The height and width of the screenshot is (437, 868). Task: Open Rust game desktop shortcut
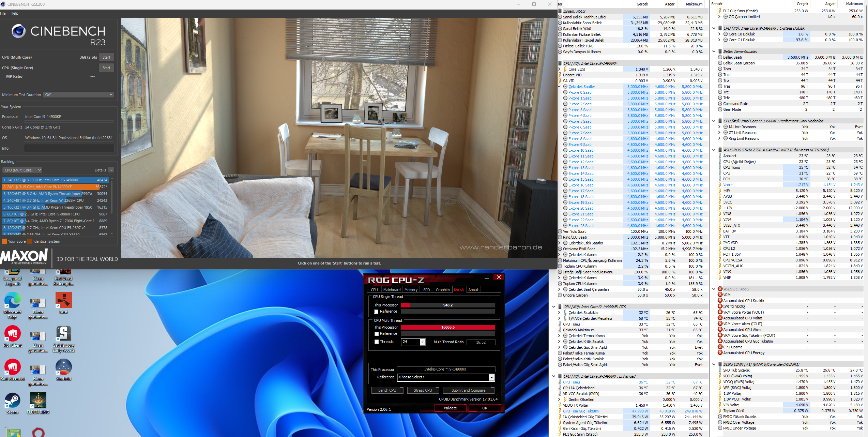tap(64, 303)
